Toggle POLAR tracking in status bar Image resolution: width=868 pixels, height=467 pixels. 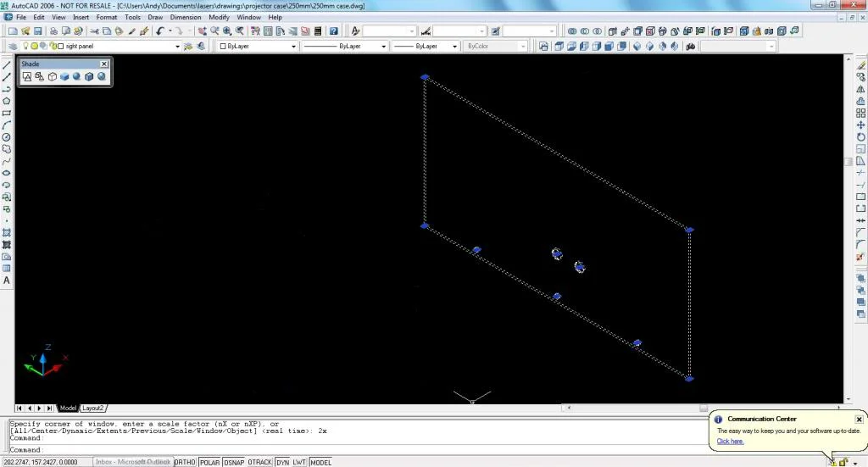point(209,462)
